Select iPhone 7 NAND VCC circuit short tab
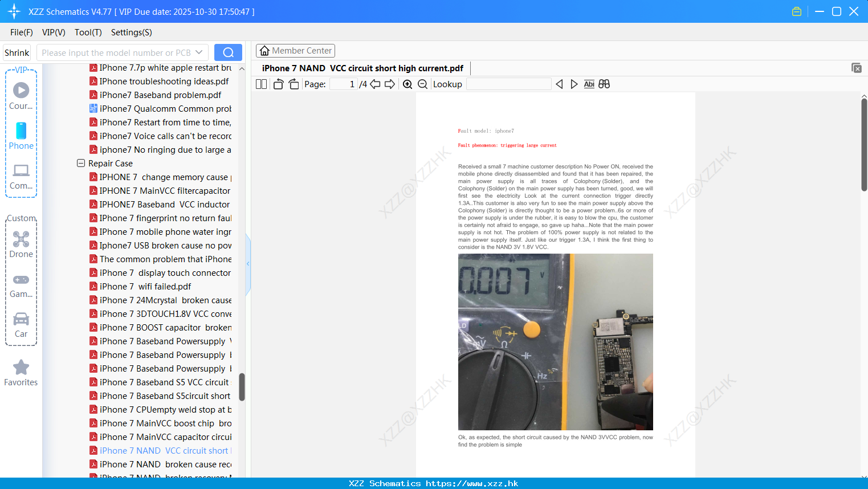 coord(362,68)
